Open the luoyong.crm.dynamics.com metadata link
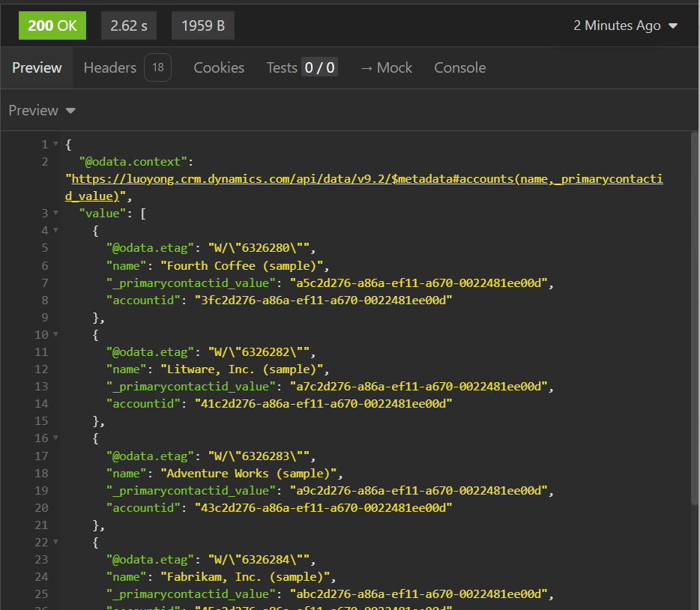Screen dimensions: 700x610 click(x=363, y=187)
